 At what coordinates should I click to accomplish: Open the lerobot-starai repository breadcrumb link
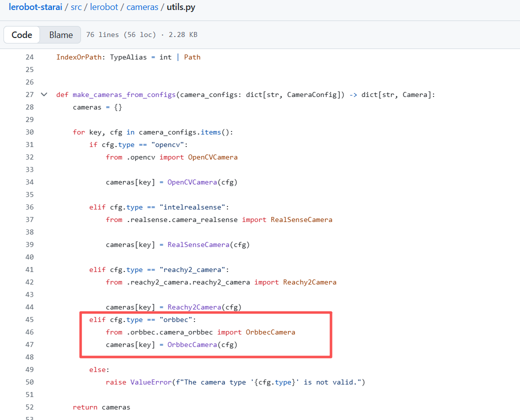35,8
